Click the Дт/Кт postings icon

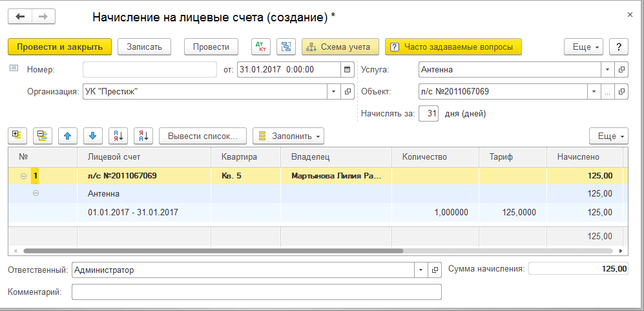[x=262, y=47]
